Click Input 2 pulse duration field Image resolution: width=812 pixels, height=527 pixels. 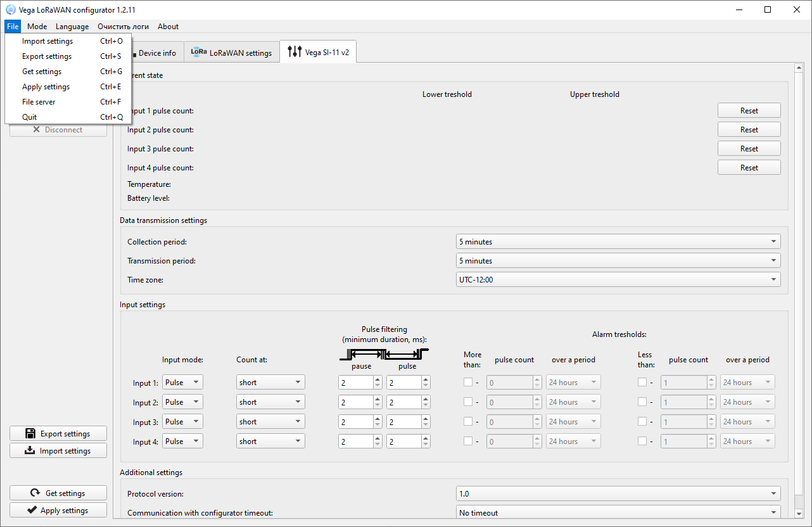(404, 402)
